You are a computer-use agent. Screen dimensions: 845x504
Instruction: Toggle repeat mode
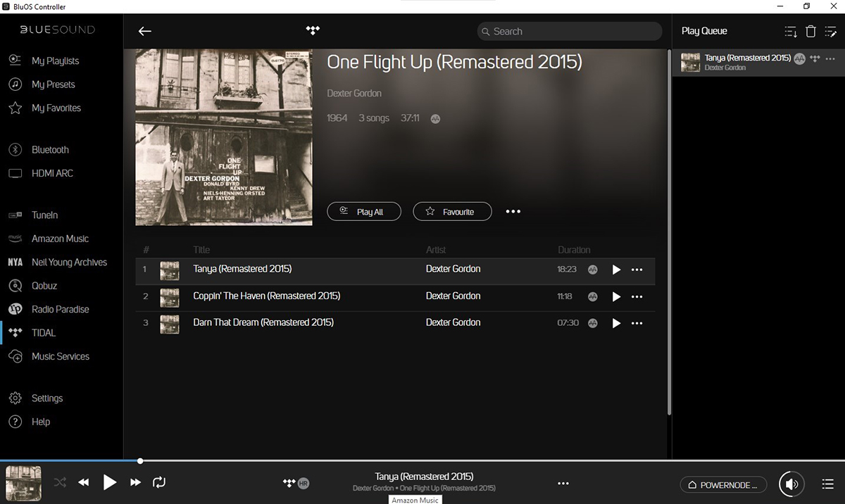[158, 482]
